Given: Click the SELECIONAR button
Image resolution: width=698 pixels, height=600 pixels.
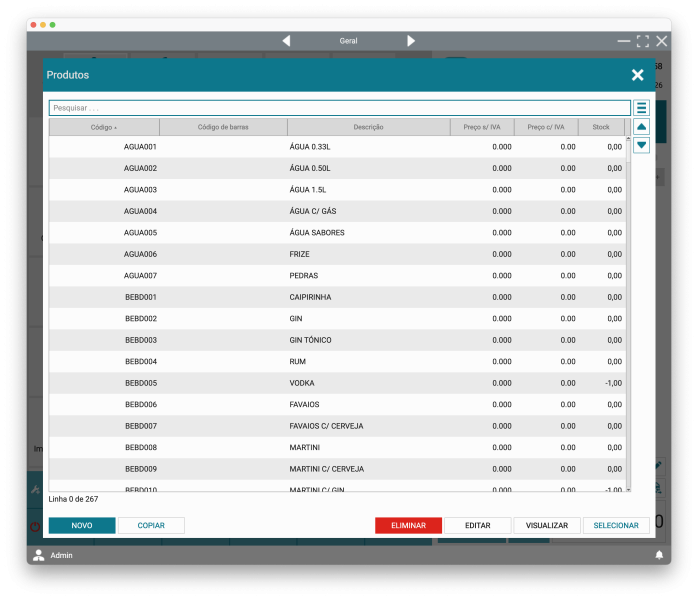Looking at the screenshot, I should [x=616, y=525].
